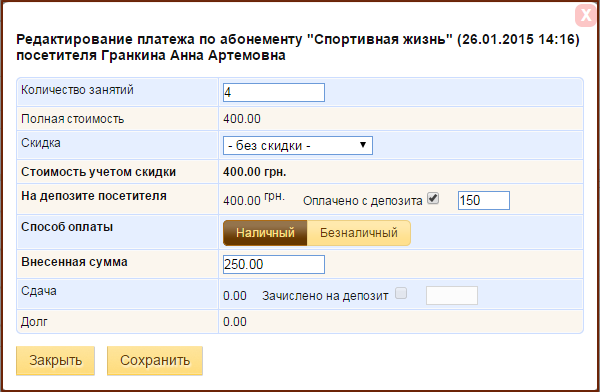This screenshot has height=392, width=600.
Task: Focus the Количество занятий field containing 4
Action: click(274, 92)
